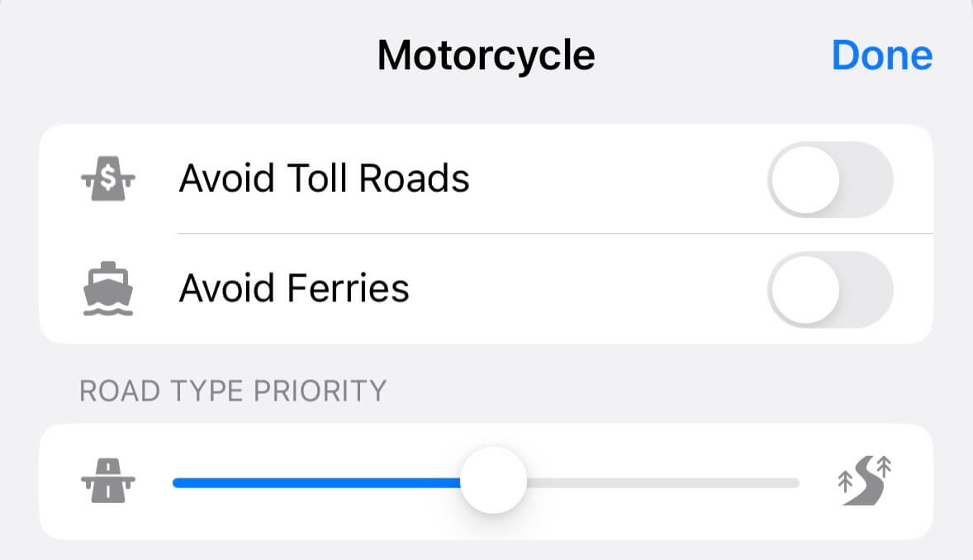Click the Road Type Priority slider handle

tap(493, 482)
